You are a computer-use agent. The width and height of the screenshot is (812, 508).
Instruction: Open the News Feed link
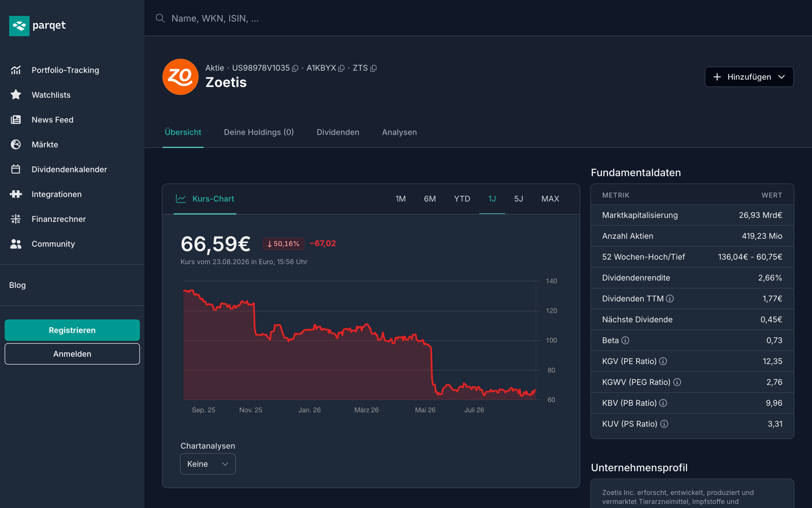[x=53, y=120]
